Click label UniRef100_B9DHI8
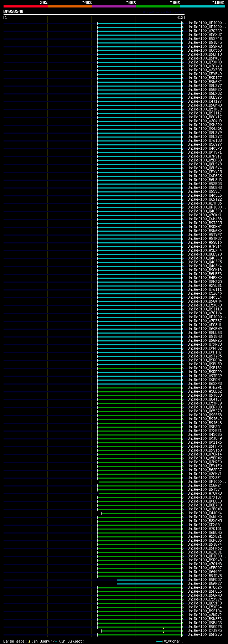The height and width of the screenshot is (644, 228). [204, 55]
